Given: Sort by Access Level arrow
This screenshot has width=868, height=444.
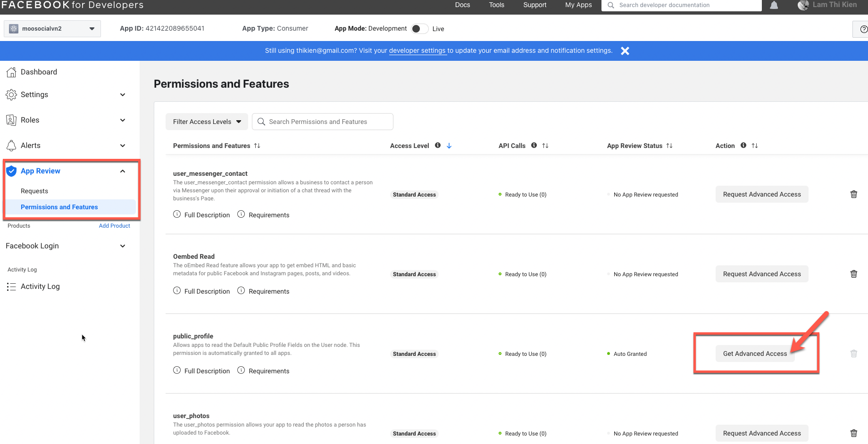Looking at the screenshot, I should pyautogui.click(x=449, y=146).
